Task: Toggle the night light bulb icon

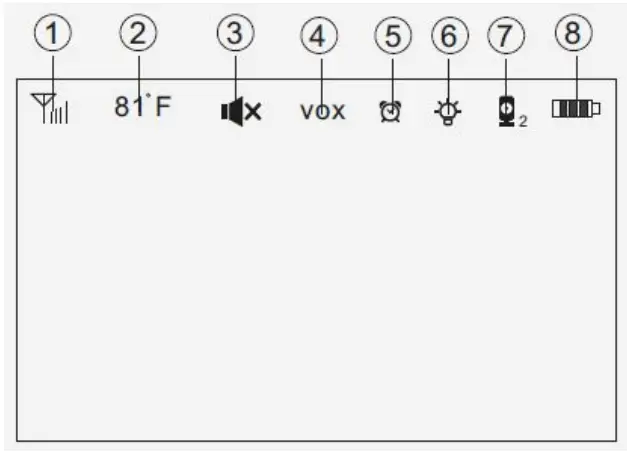Action: tap(447, 110)
